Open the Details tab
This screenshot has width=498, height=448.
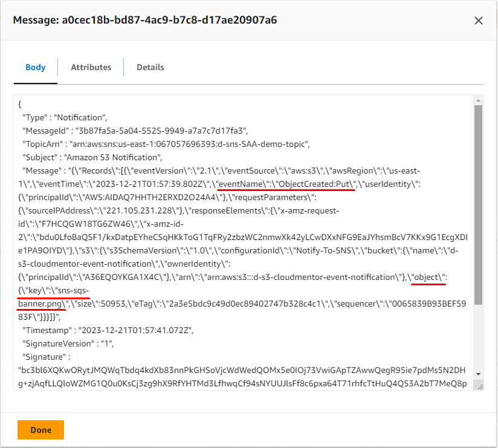(x=150, y=67)
